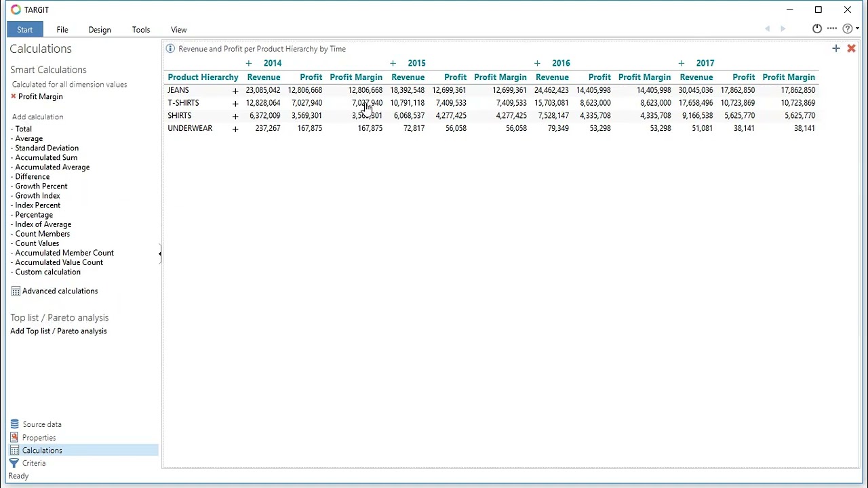Open the Criteria panel
Viewport: 868px width, 488px height.
pos(28,464)
